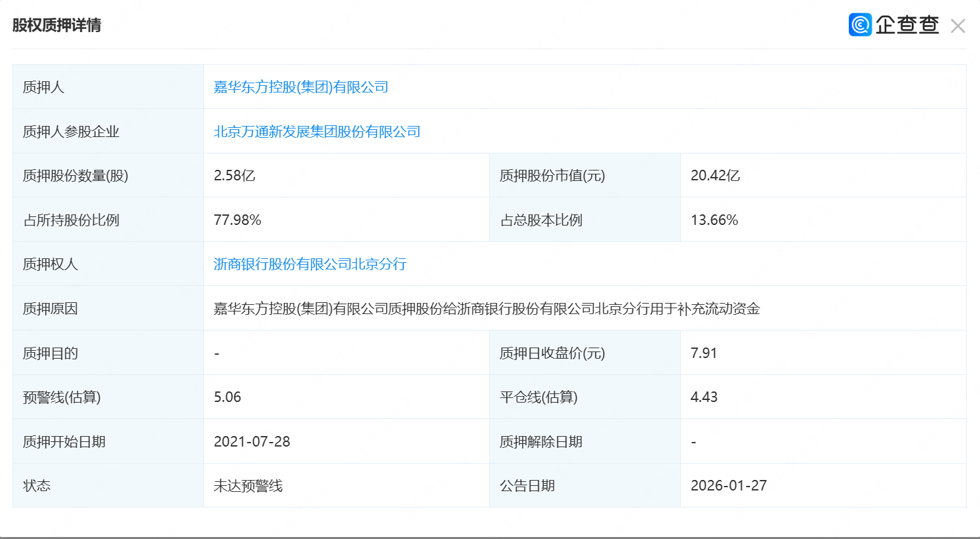980x539 pixels.
Task: Open 嘉华东方控股(集团)有限公司 pledgor link
Action: pos(301,87)
